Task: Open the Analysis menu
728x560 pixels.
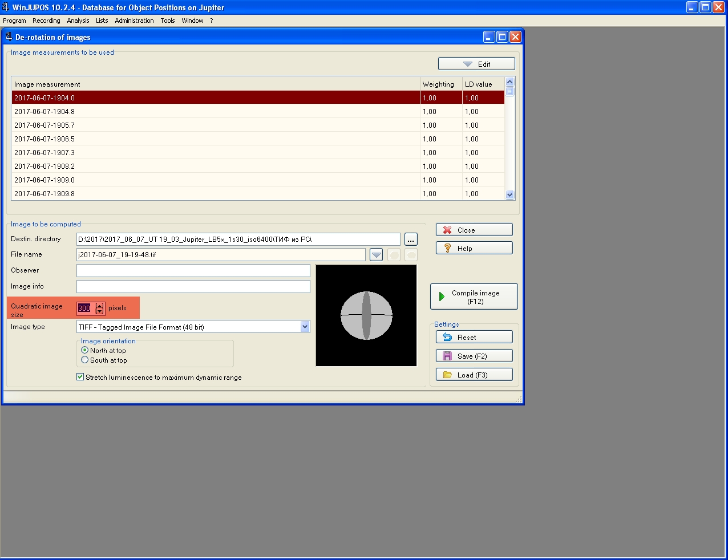Action: [78, 21]
